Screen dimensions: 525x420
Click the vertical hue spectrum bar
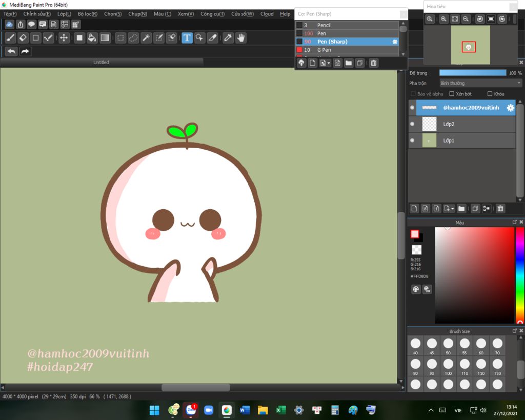(520, 275)
